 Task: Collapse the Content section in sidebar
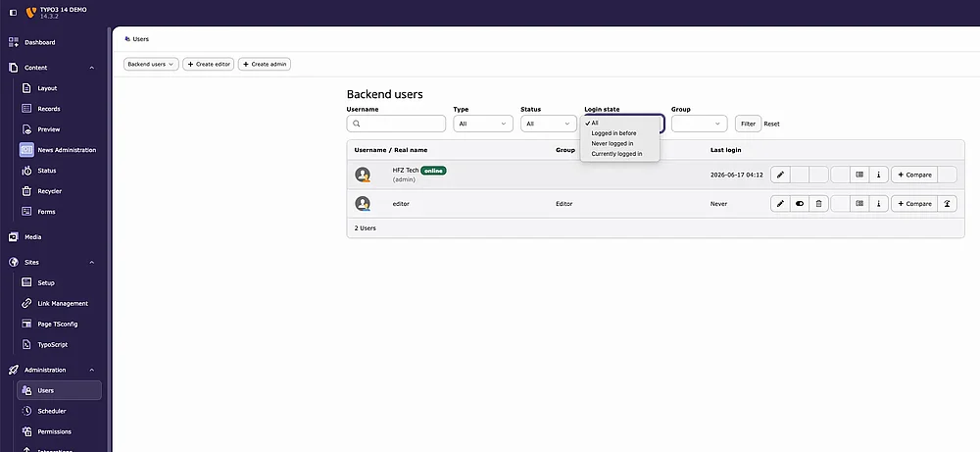[x=92, y=68]
